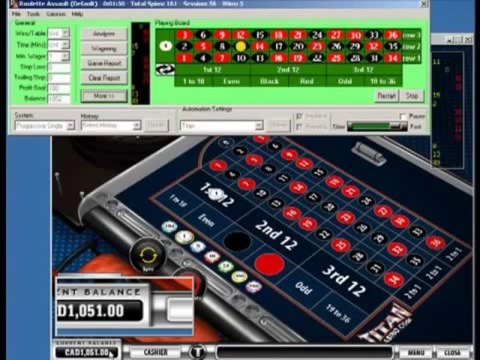Select Red on the Playing Board

[307, 81]
